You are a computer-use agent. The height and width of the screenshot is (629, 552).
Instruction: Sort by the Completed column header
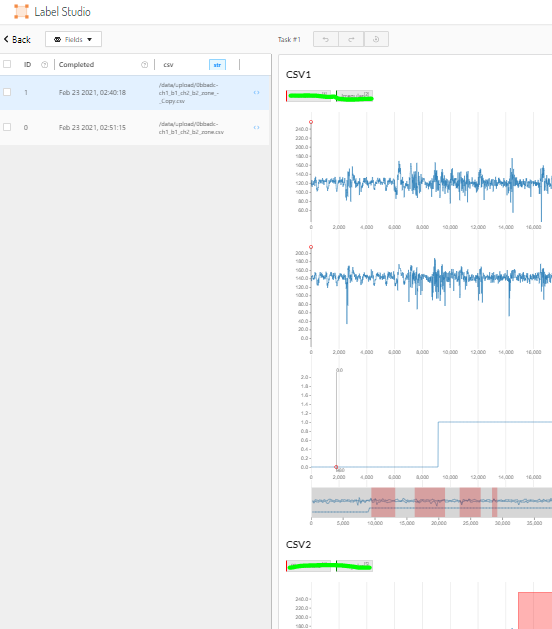[x=76, y=65]
